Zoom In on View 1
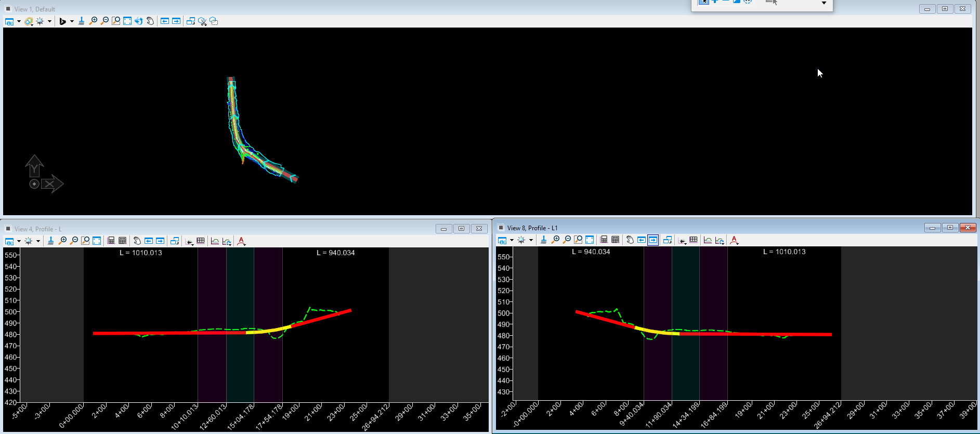The image size is (980, 434). click(93, 21)
